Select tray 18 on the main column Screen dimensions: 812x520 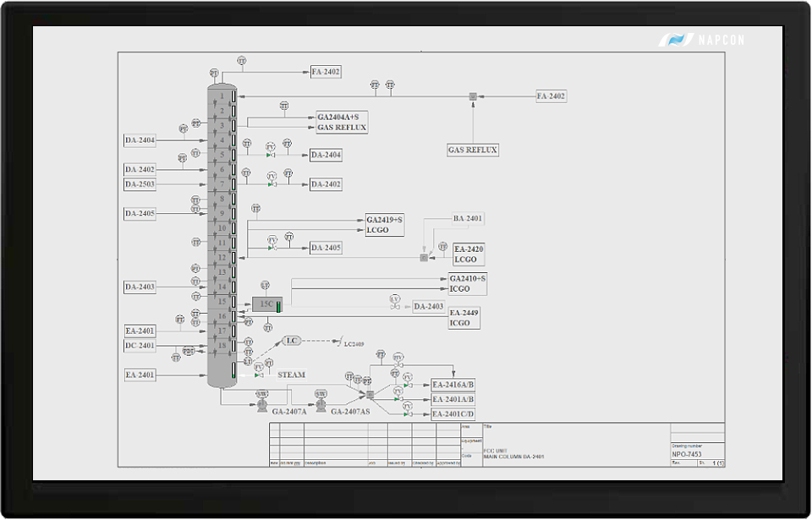pos(222,345)
